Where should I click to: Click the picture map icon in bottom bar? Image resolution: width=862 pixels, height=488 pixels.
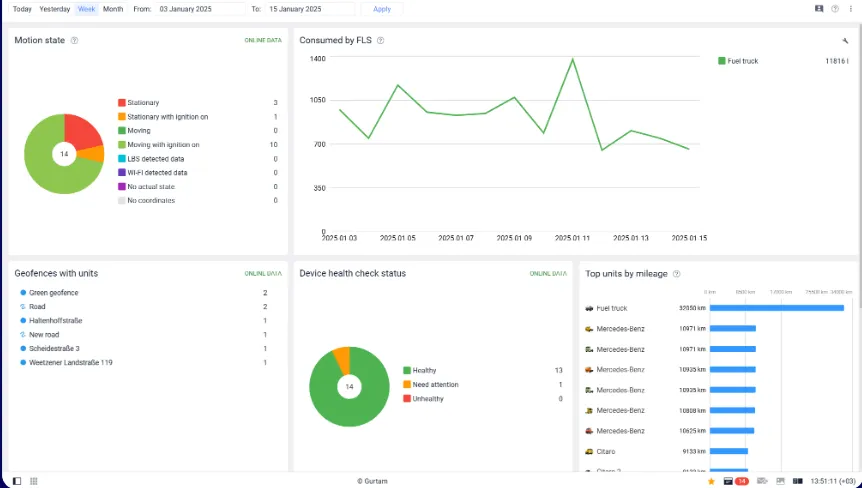pos(780,481)
